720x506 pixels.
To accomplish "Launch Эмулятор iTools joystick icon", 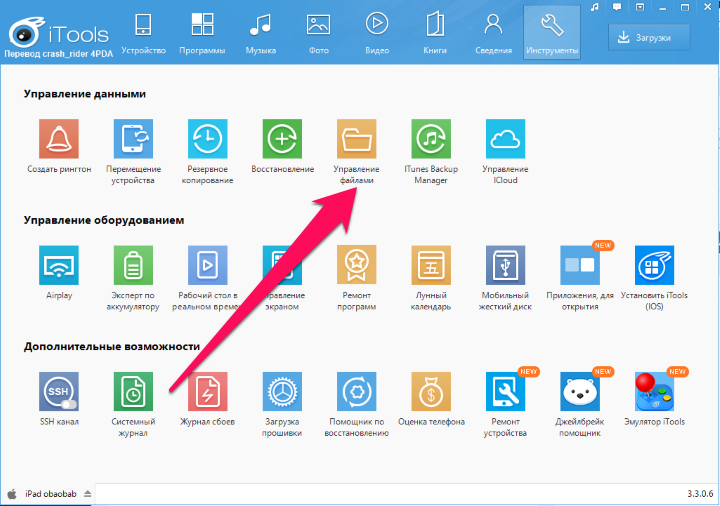I will click(x=655, y=393).
